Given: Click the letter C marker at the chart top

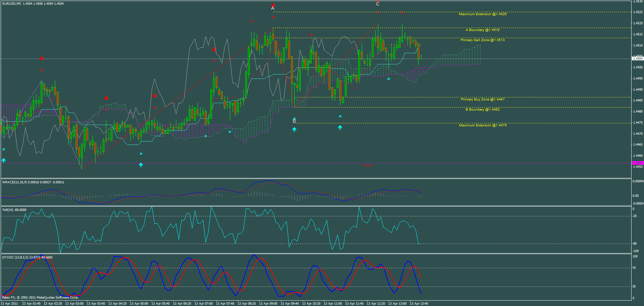Looking at the screenshot, I should [377, 4].
